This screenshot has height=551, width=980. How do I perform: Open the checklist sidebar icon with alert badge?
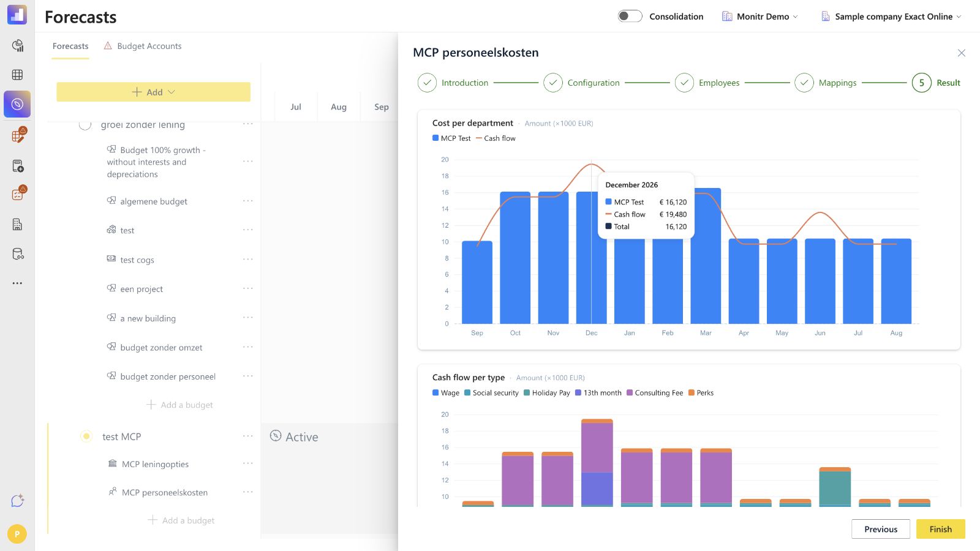pos(18,195)
